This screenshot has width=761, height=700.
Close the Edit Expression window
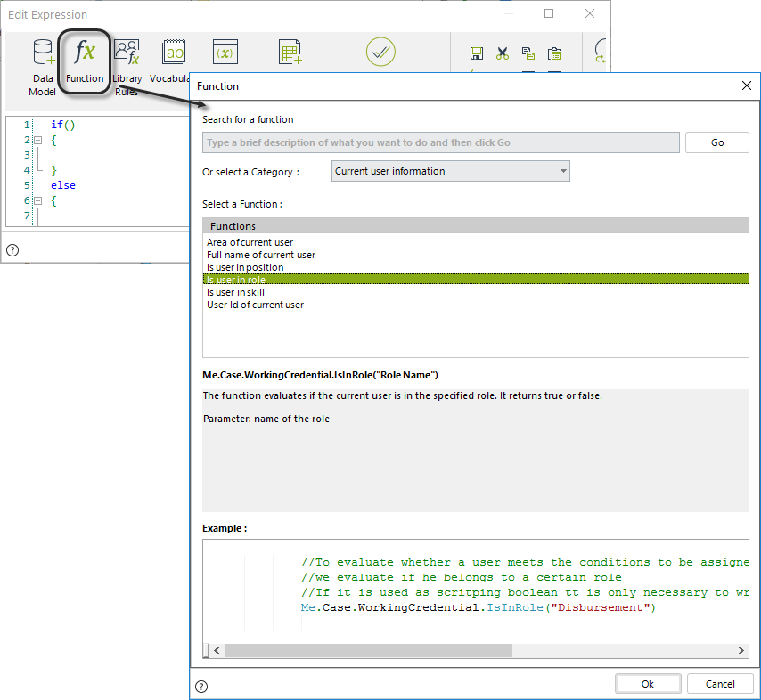590,13
